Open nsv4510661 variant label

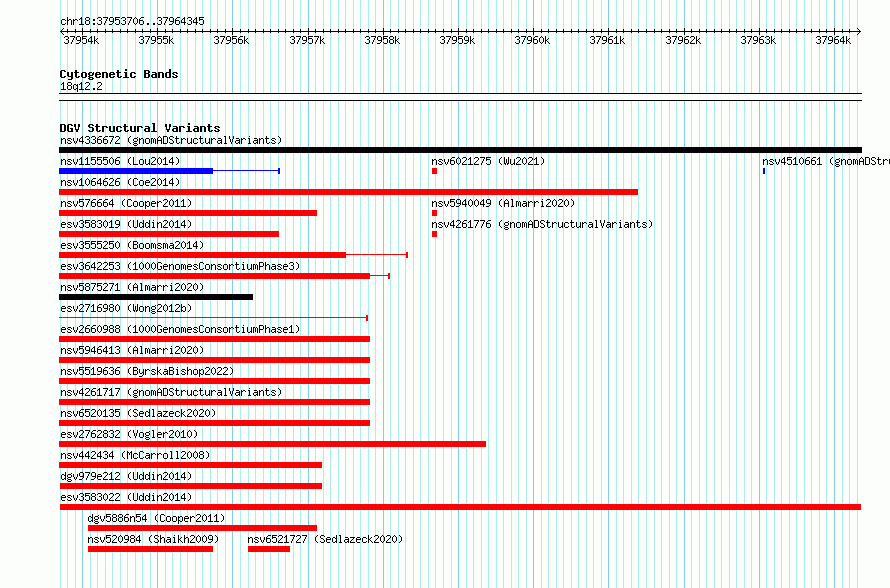tap(826, 161)
